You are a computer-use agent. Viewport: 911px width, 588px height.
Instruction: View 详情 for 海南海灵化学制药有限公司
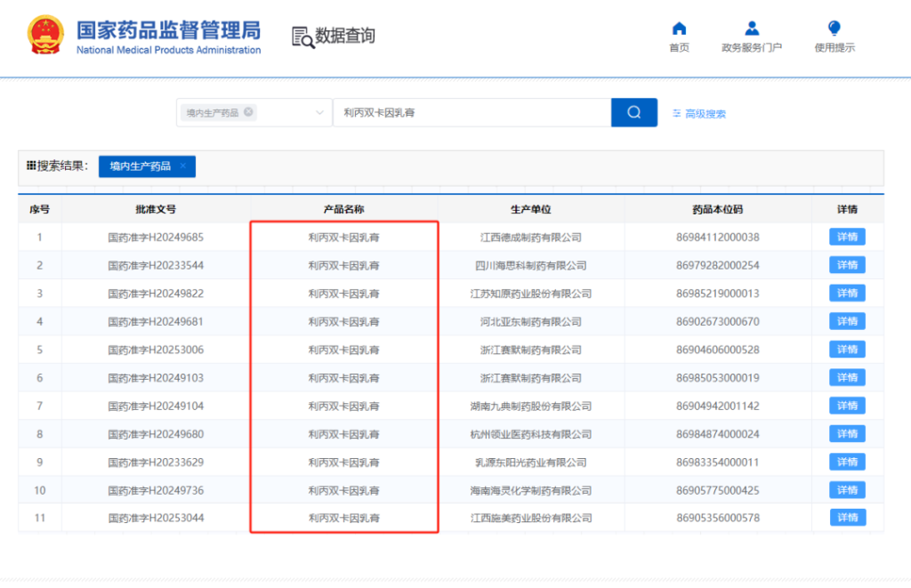coord(847,490)
